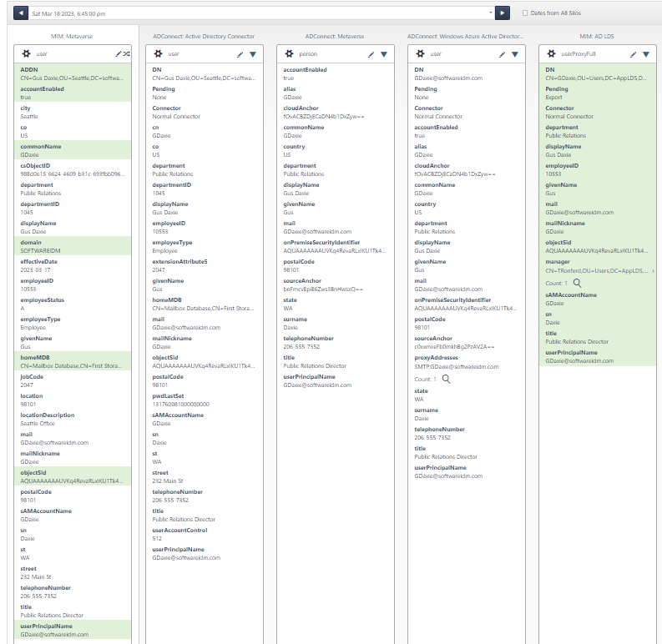The width and height of the screenshot is (662, 644).
Task: Select csObjectID attribute label
Action: click(x=35, y=166)
